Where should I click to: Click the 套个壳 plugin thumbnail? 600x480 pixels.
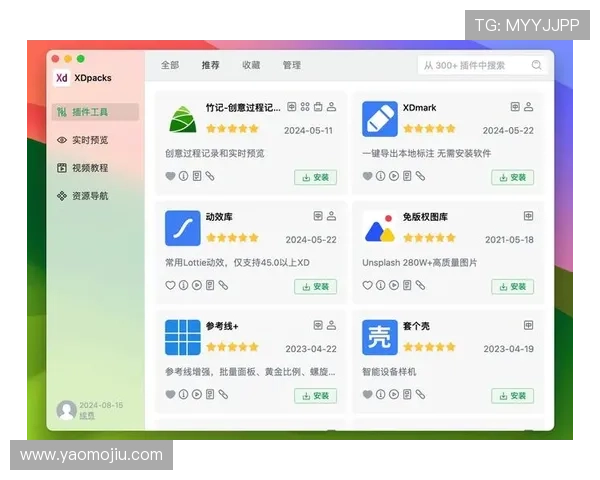click(380, 337)
